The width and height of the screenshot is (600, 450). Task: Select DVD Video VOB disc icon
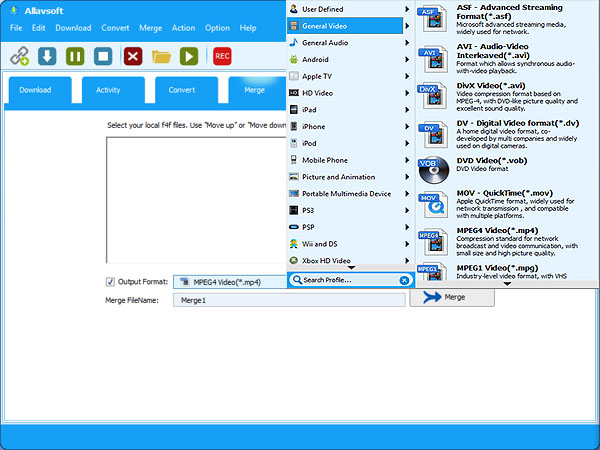coord(434,170)
